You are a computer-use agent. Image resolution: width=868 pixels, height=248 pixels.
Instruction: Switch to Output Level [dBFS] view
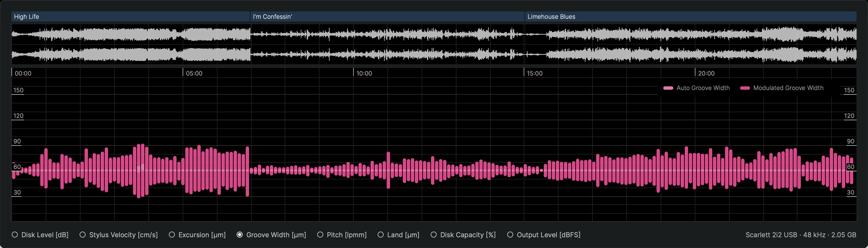(510, 235)
